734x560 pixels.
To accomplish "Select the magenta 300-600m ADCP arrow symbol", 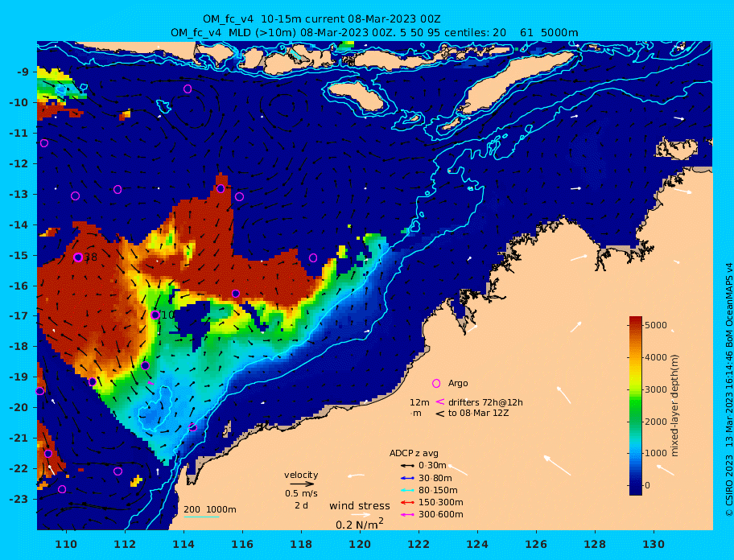I will tap(407, 515).
